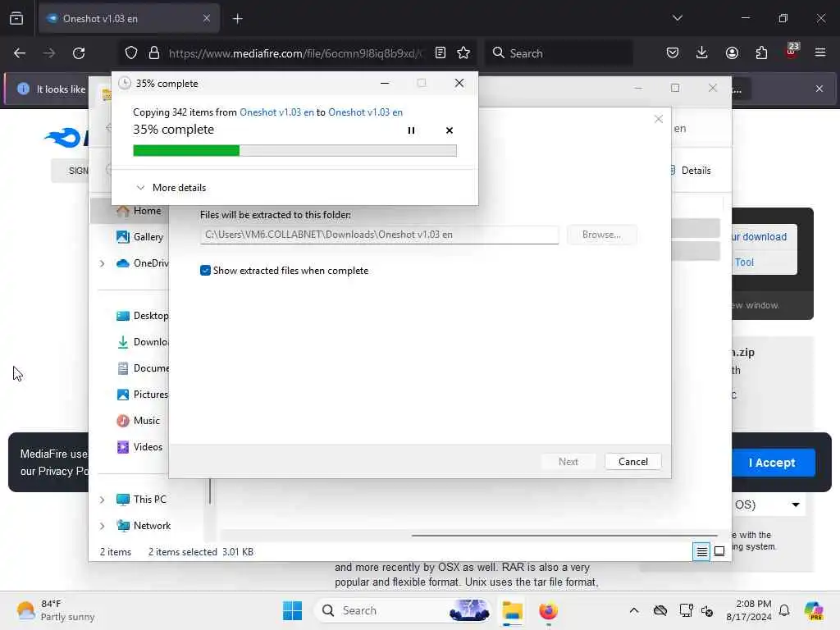Open Downloads folder in sidebar
840x630 pixels.
tap(142, 342)
